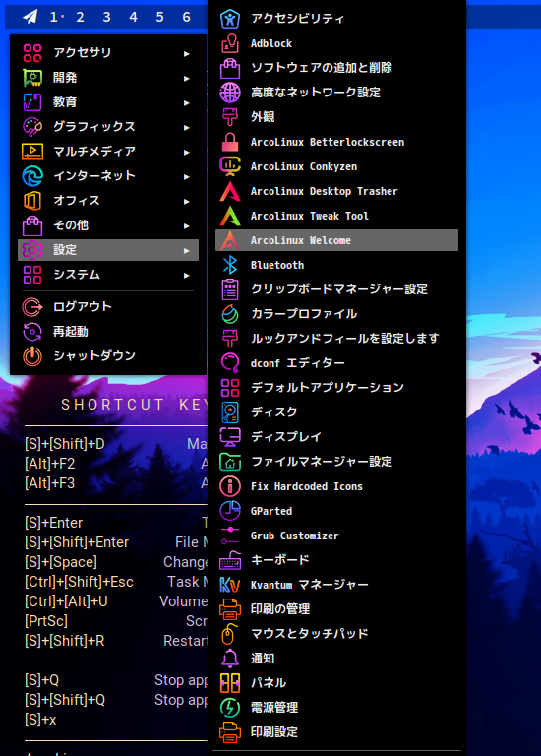Click the マルチメディア player icon

(32, 152)
